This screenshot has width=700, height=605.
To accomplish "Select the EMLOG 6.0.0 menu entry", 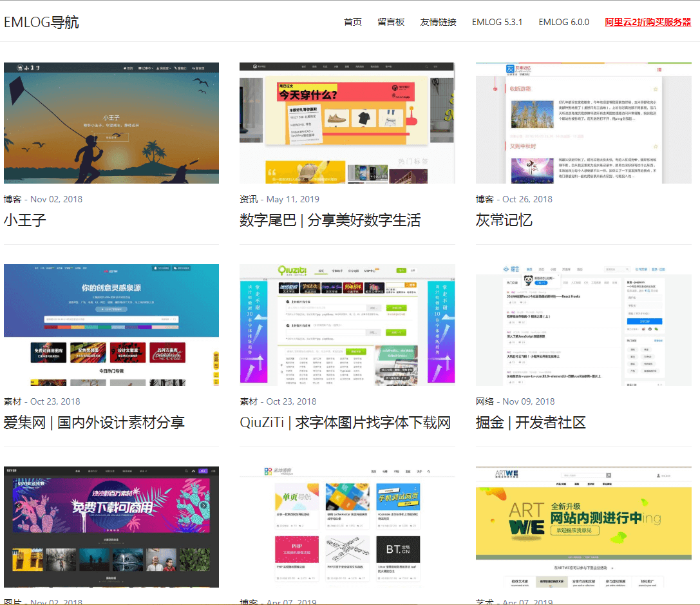I will click(563, 21).
